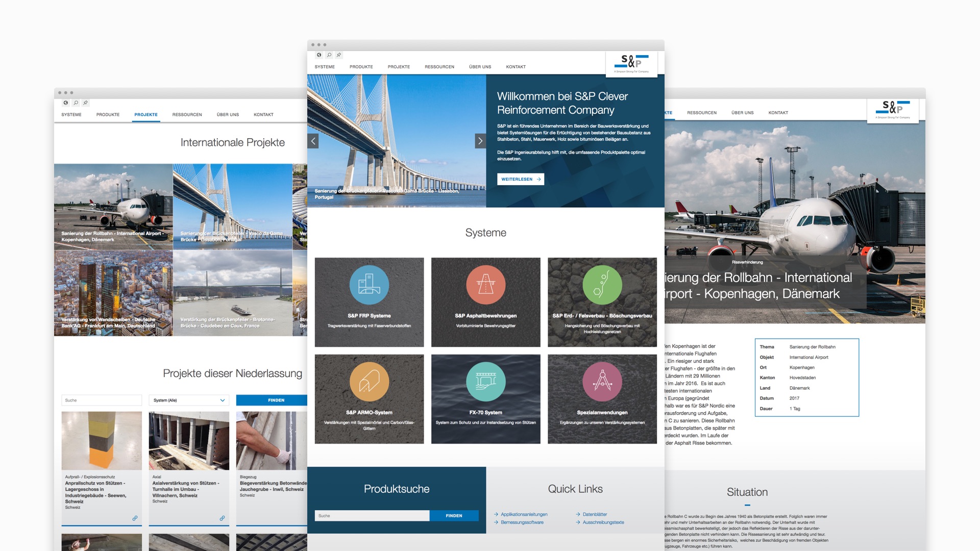980x551 pixels.
Task: Open Deutsche Bank Frankfurt project thumbnail
Action: (113, 293)
